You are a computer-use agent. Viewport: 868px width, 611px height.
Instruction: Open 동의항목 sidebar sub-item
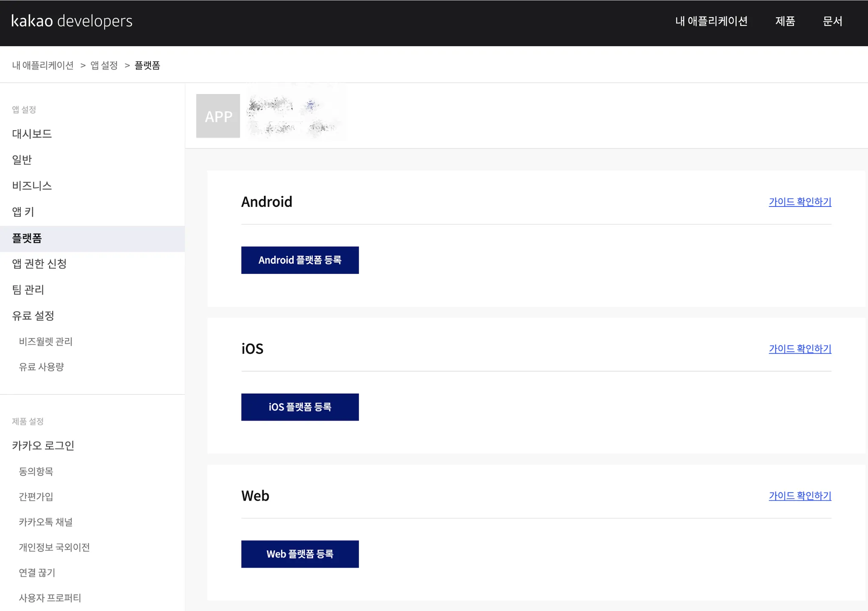[x=36, y=472]
